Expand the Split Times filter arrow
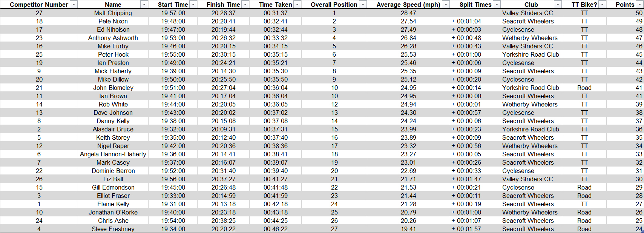This screenshot has width=644, height=233. (x=497, y=5)
